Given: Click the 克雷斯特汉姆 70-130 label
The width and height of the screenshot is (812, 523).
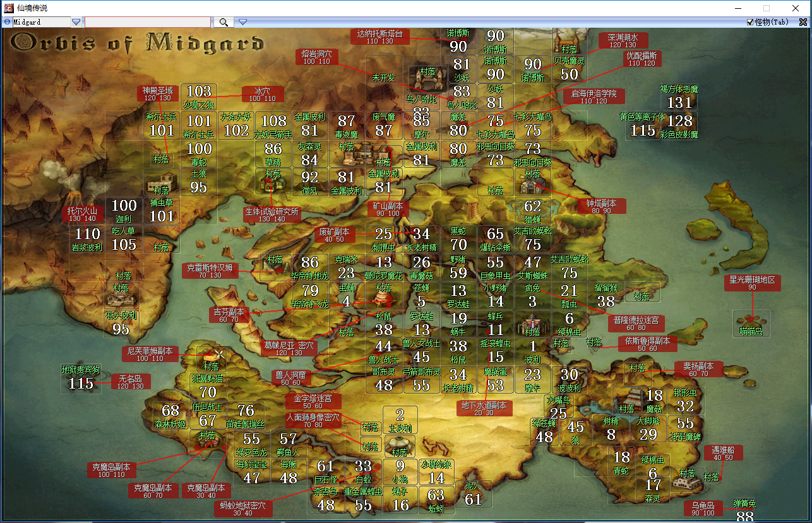Looking at the screenshot, I should (210, 271).
